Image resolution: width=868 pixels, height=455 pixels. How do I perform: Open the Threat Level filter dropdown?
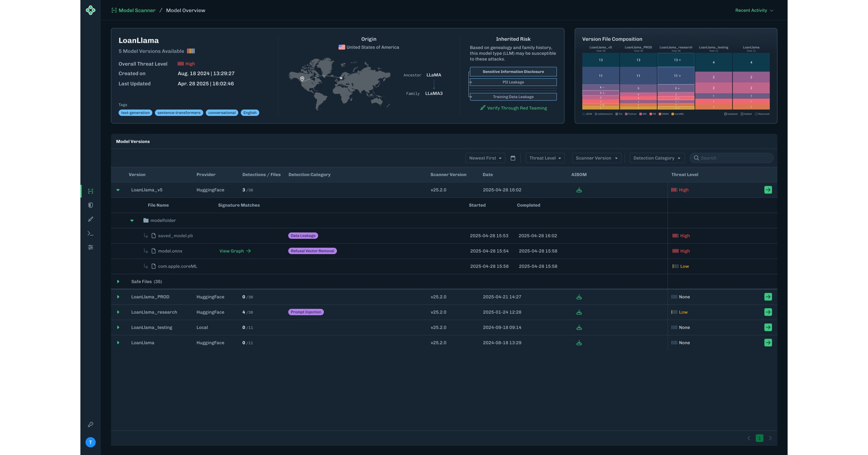point(545,158)
